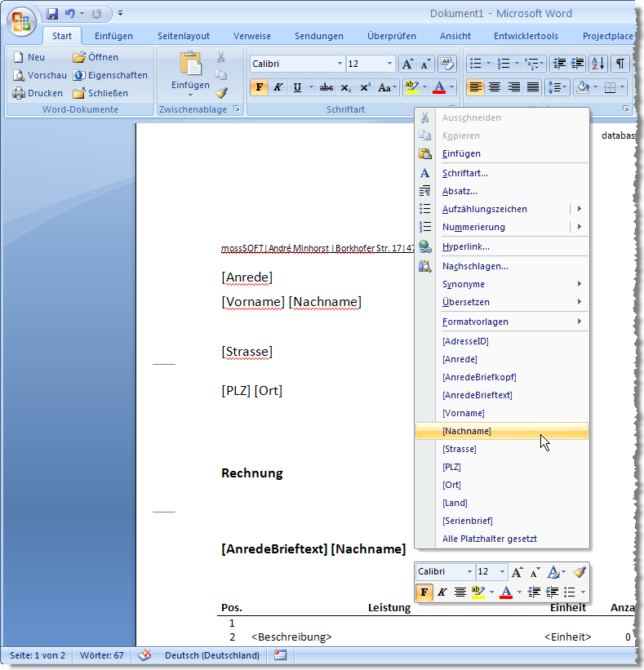Image resolution: width=644 pixels, height=670 pixels.
Task: Apply red font color in mini toolbar
Action: pos(506,592)
